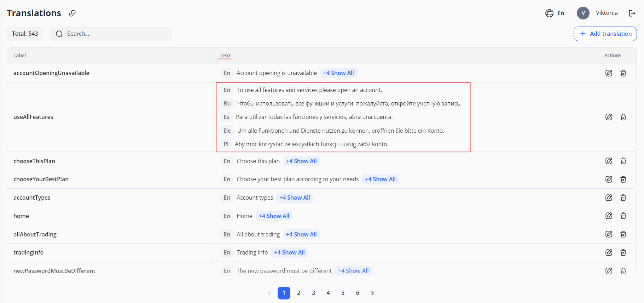Click the Spanish Es translation text
This screenshot has width=644, height=303.
[x=314, y=117]
